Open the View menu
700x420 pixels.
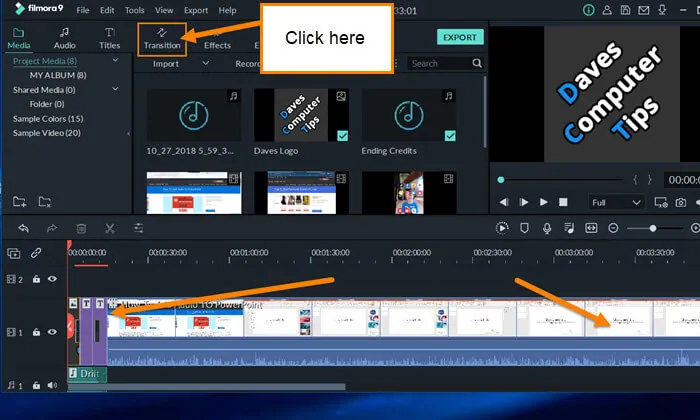(x=164, y=10)
